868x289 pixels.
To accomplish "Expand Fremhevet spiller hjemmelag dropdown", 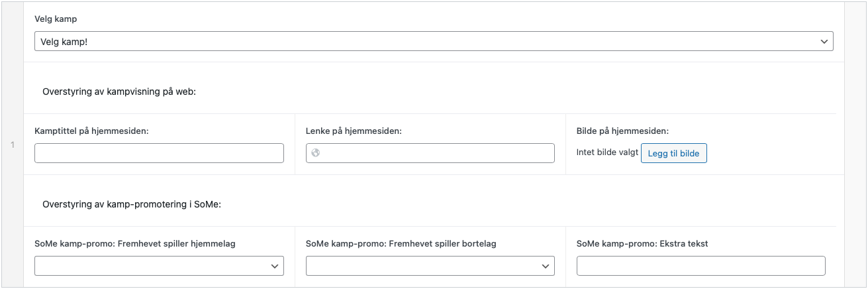I will click(x=159, y=266).
